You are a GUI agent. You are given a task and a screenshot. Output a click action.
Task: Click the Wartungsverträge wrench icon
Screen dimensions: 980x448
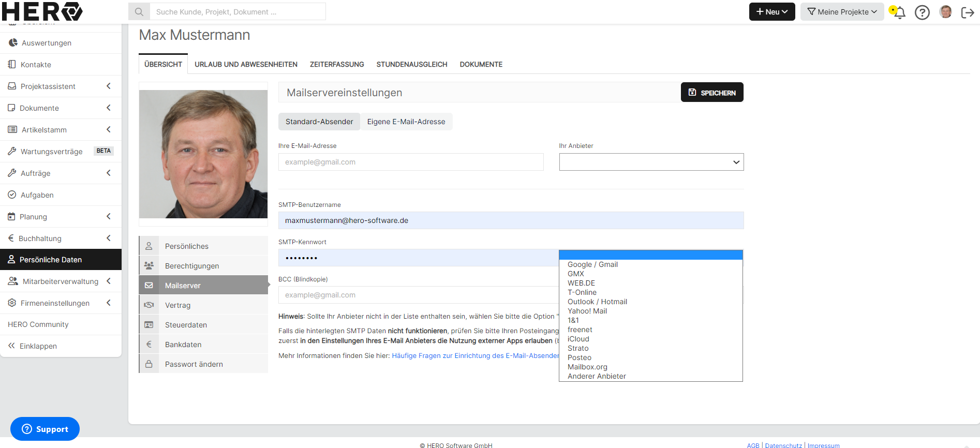click(12, 151)
